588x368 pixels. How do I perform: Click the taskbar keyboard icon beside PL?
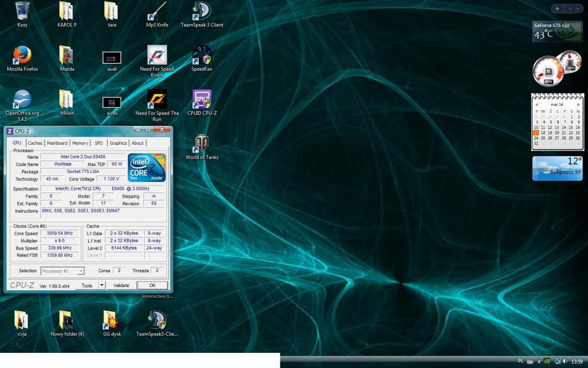pyautogui.click(x=531, y=362)
